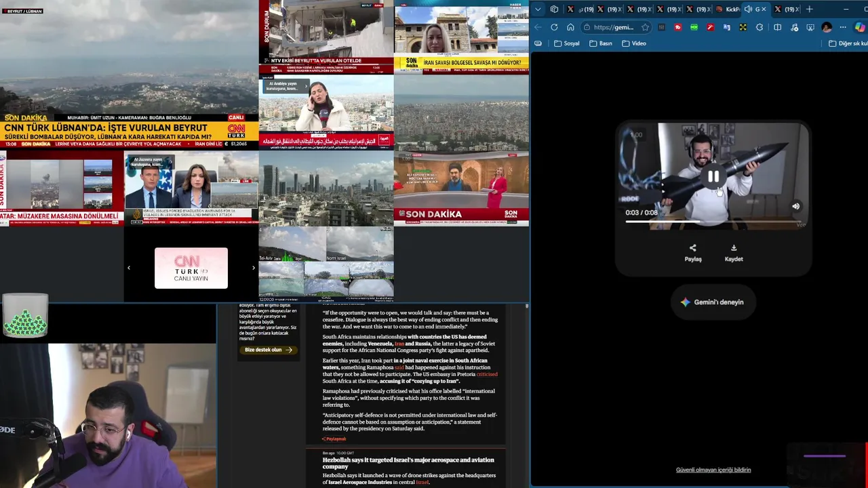This screenshot has height=488, width=868.
Task: Click the CNN Türk Canlı Yayın card
Action: coord(191,268)
